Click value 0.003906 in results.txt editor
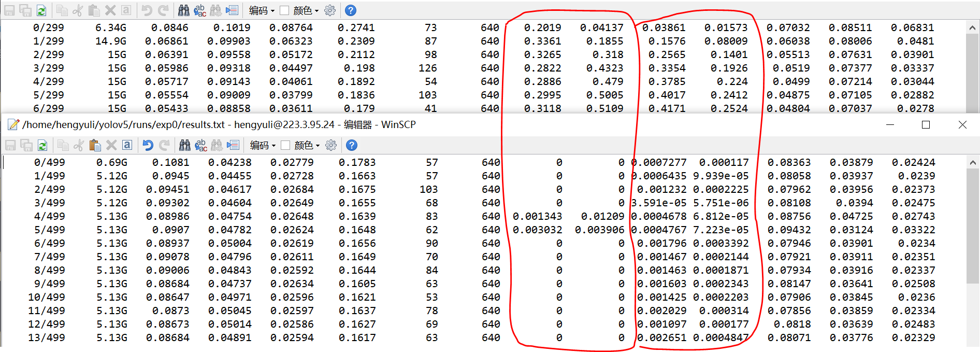The width and height of the screenshot is (980, 352). [600, 230]
